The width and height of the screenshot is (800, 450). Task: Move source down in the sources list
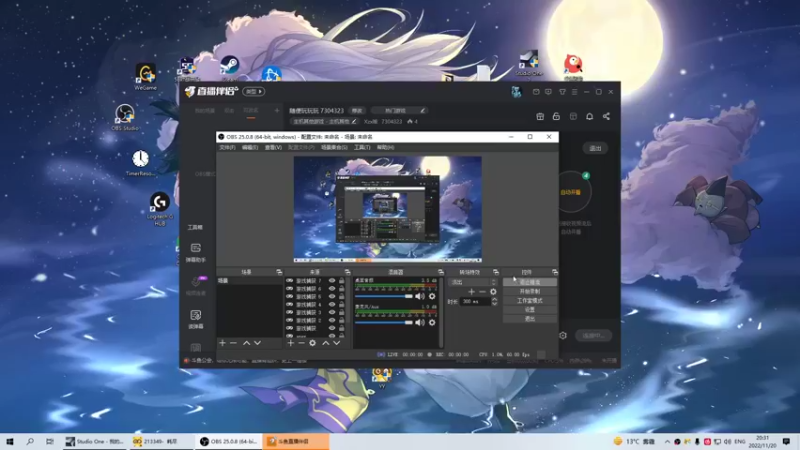click(336, 343)
